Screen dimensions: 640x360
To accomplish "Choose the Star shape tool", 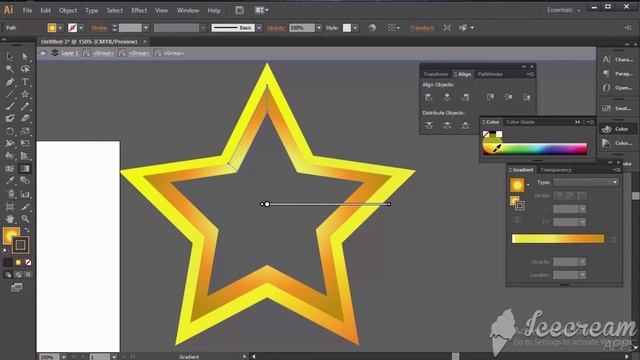I will (x=25, y=94).
